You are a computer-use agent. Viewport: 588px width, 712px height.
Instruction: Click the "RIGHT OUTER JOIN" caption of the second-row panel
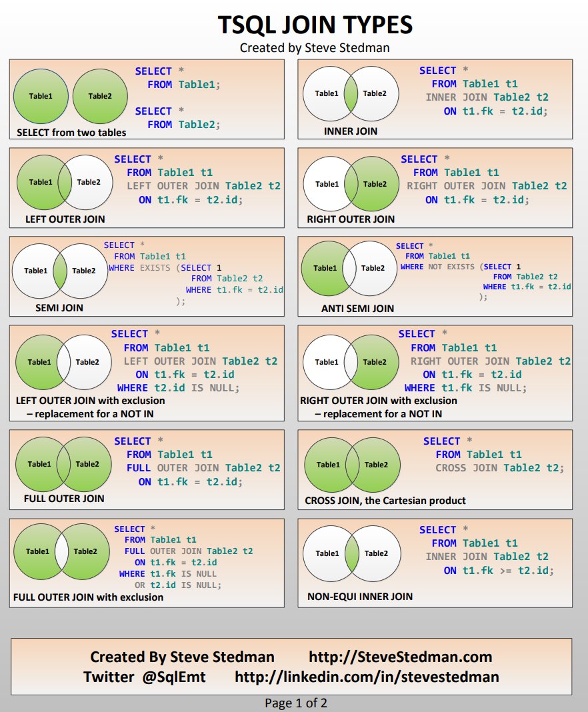pyautogui.click(x=351, y=219)
